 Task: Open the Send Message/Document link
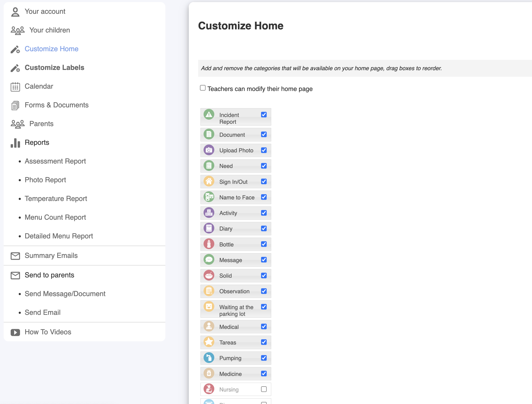(65, 294)
